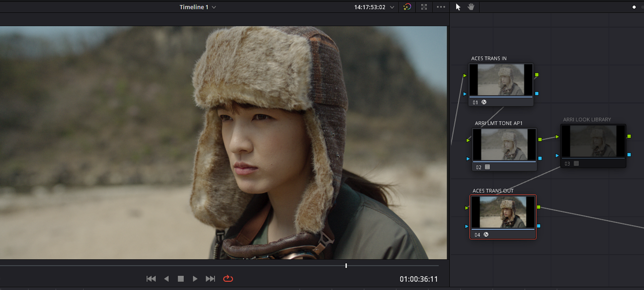Toggle bypass of color grades and effects

[x=408, y=7]
